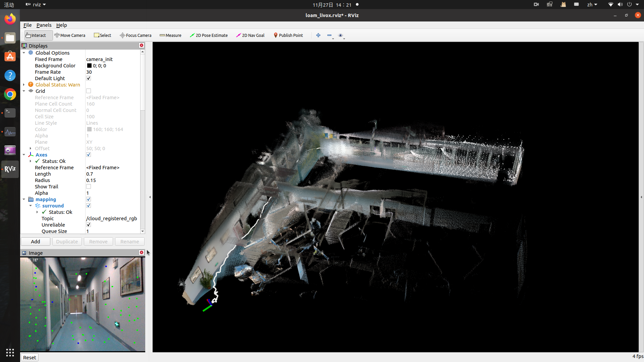Disable the Axes display checkbox
644x362 pixels.
89,155
